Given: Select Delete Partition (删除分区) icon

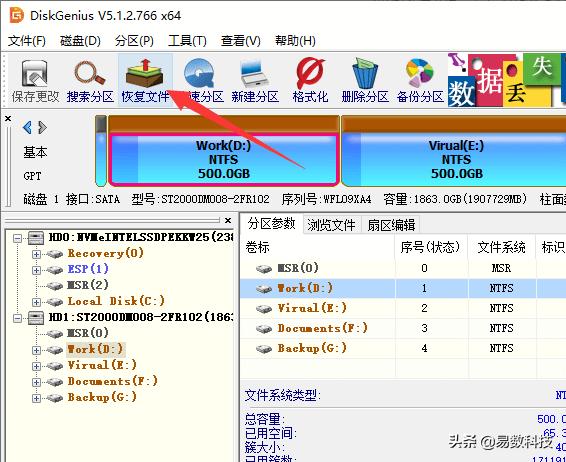Looking at the screenshot, I should coord(365,81).
